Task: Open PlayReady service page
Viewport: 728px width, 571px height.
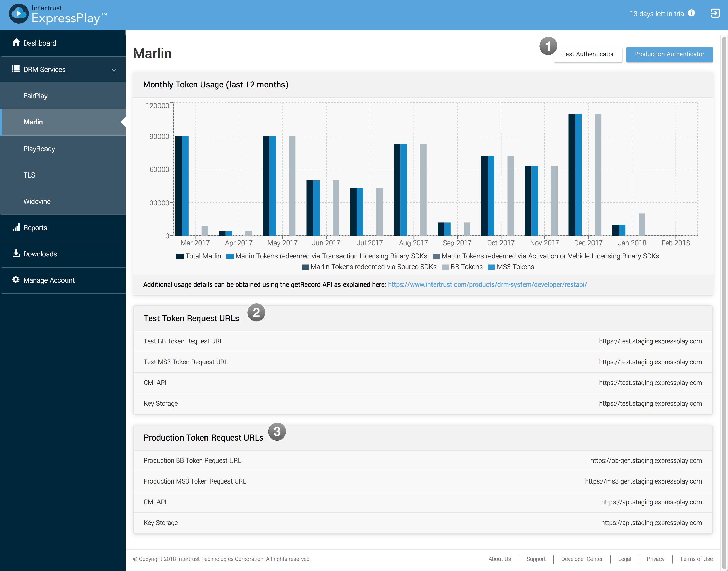Action: click(63, 149)
